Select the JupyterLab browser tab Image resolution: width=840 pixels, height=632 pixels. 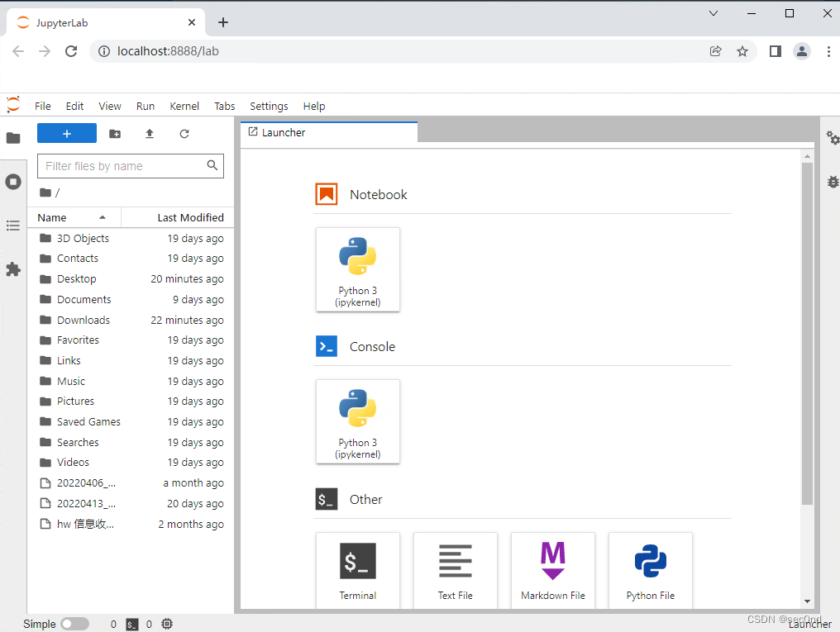pyautogui.click(x=106, y=22)
